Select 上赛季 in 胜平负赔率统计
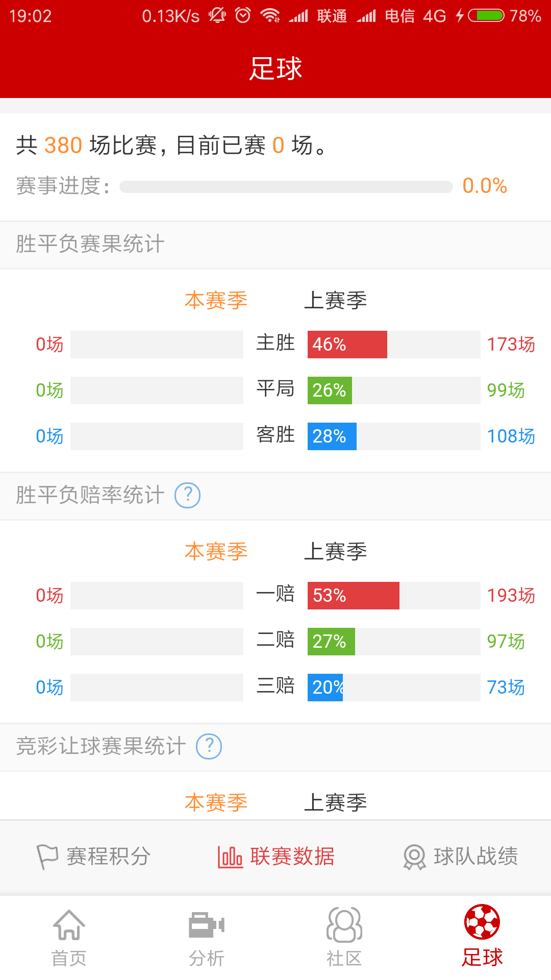551x980 pixels. 335,551
